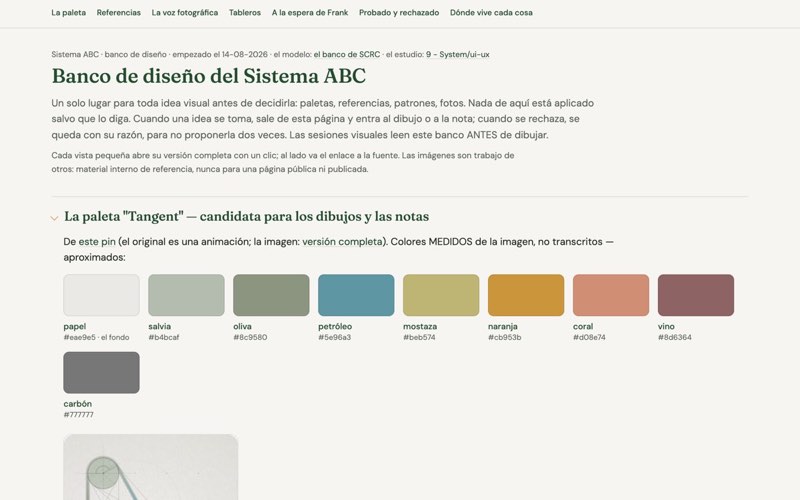Go to 'Referencias' in top navigation
The height and width of the screenshot is (500, 800).
pyautogui.click(x=118, y=13)
